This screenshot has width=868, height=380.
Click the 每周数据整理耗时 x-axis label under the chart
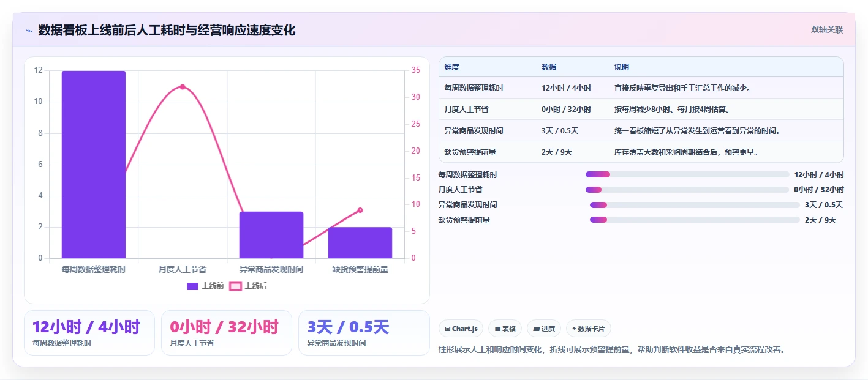(x=94, y=269)
